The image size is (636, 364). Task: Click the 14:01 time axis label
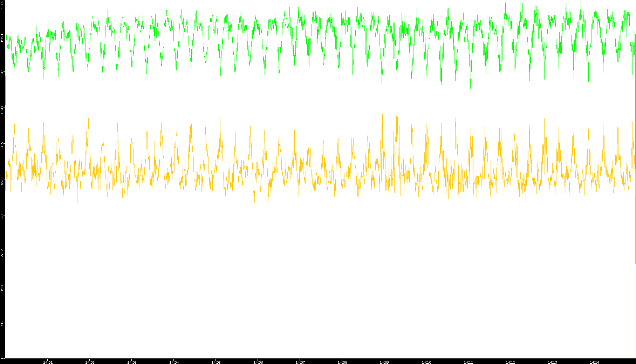48,362
